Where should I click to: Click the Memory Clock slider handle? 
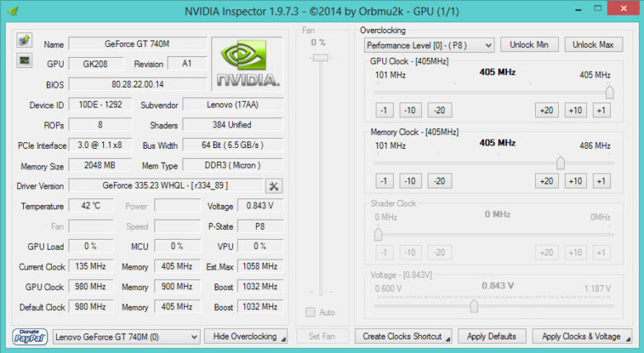[x=561, y=163]
